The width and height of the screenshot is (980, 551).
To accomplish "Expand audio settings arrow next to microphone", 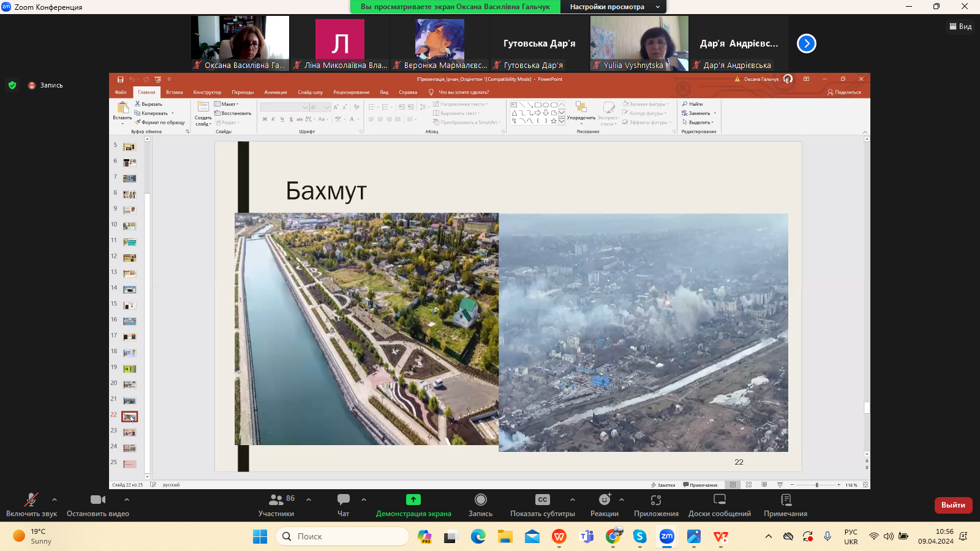I will 55,500.
